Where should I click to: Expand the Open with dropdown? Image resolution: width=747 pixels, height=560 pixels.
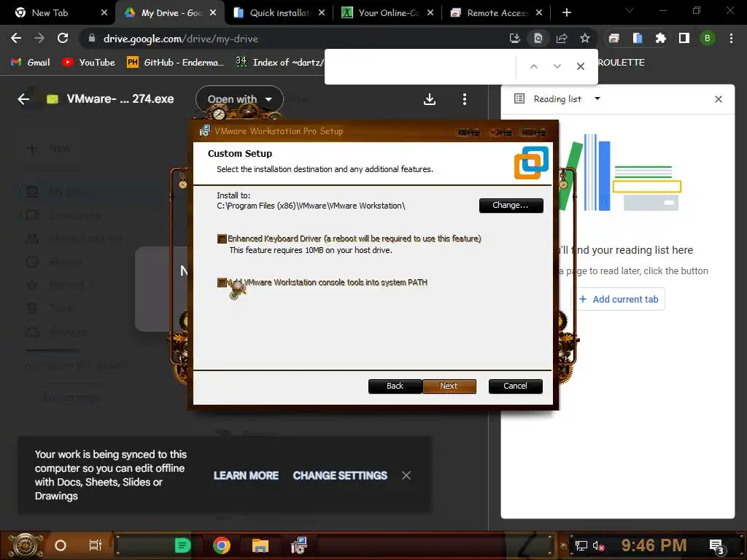(x=239, y=99)
